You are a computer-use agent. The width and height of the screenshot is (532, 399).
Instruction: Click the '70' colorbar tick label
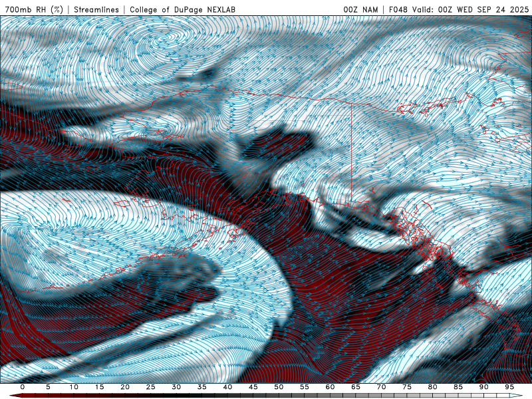point(381,387)
